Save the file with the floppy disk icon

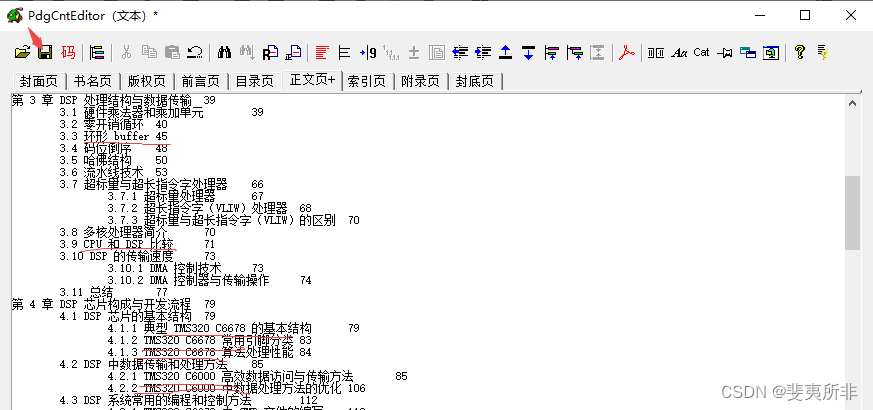45,52
